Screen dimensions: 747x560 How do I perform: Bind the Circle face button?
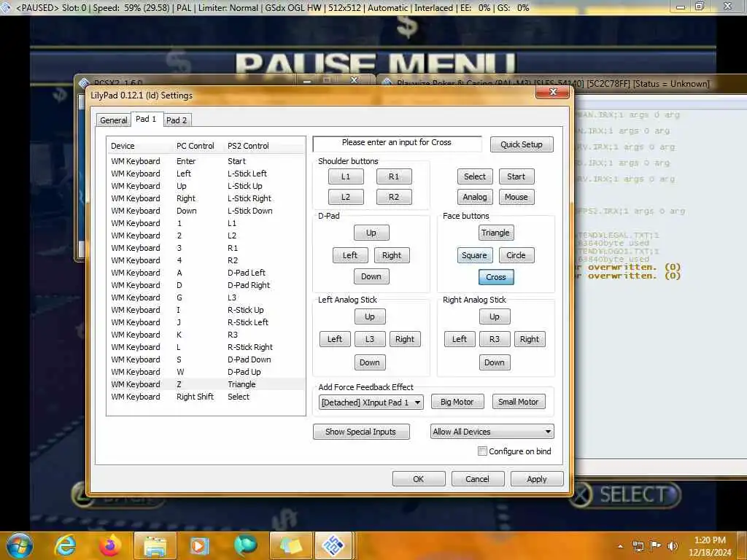516,255
